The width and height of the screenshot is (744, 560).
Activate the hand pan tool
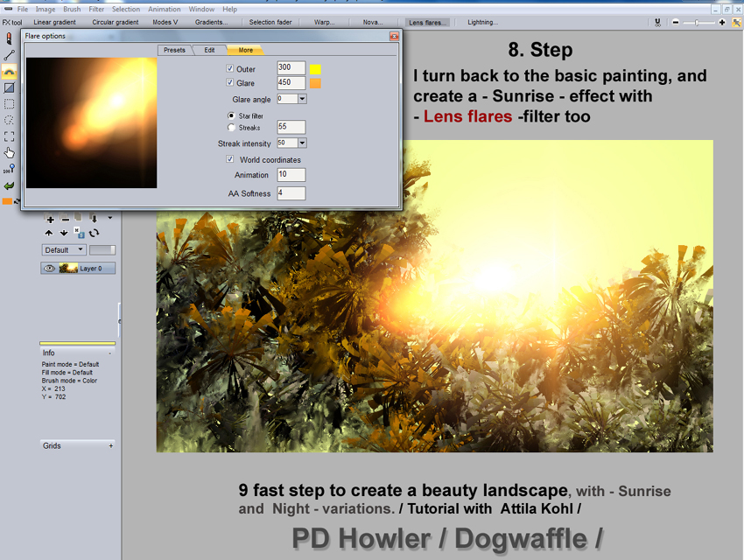(x=9, y=152)
